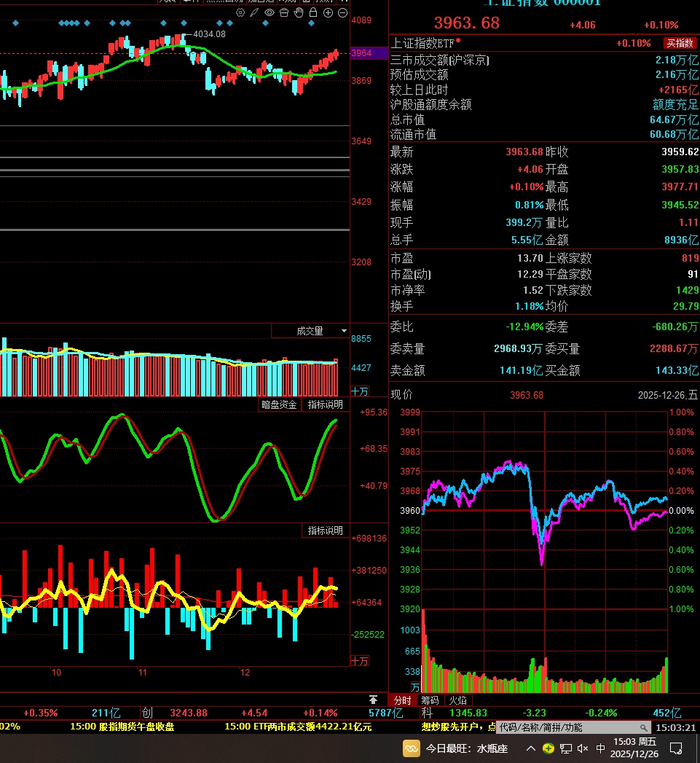Switch the 中 input method indicator
The image size is (700, 763).
(600, 748)
